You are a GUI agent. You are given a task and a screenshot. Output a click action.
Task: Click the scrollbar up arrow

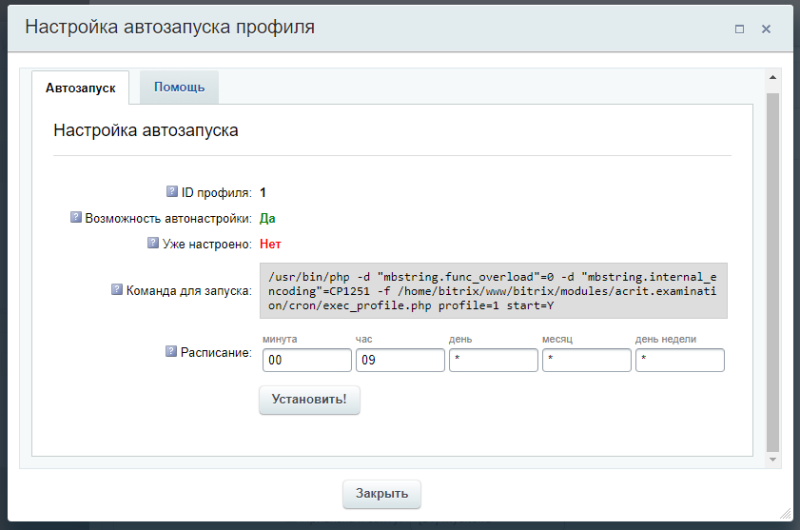point(772,77)
